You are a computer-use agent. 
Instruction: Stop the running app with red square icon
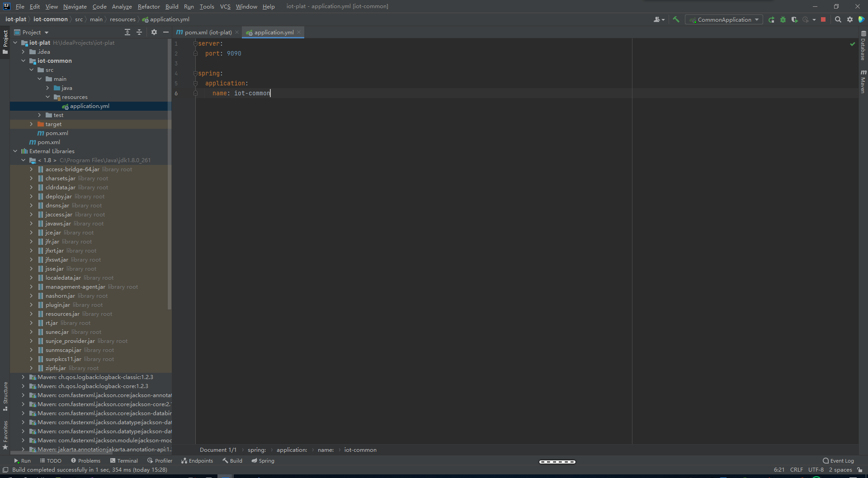(823, 19)
